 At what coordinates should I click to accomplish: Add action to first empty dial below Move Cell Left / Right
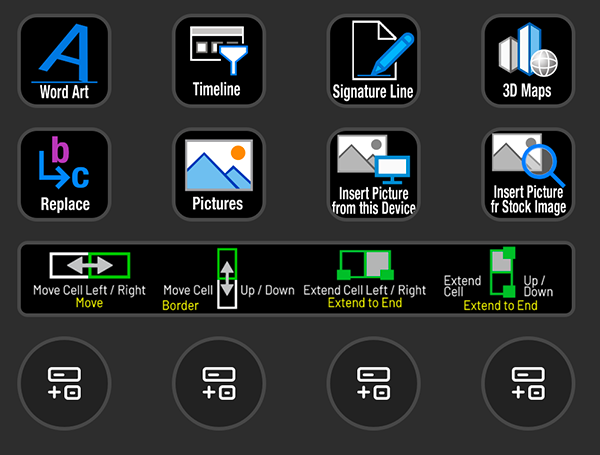click(64, 383)
